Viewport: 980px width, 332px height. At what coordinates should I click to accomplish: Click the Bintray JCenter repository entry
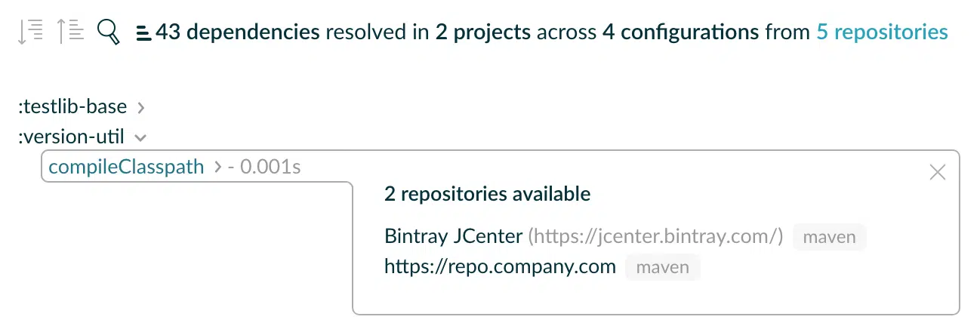tap(453, 236)
